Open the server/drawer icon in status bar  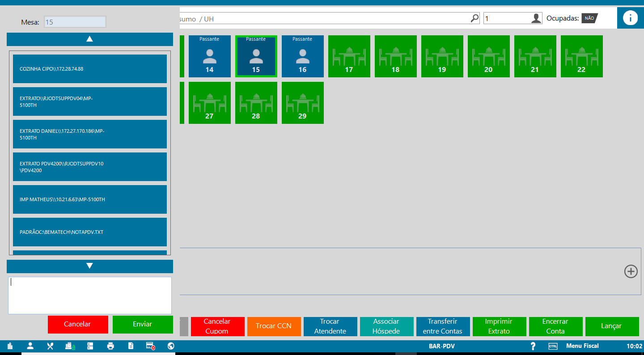pos(90,346)
